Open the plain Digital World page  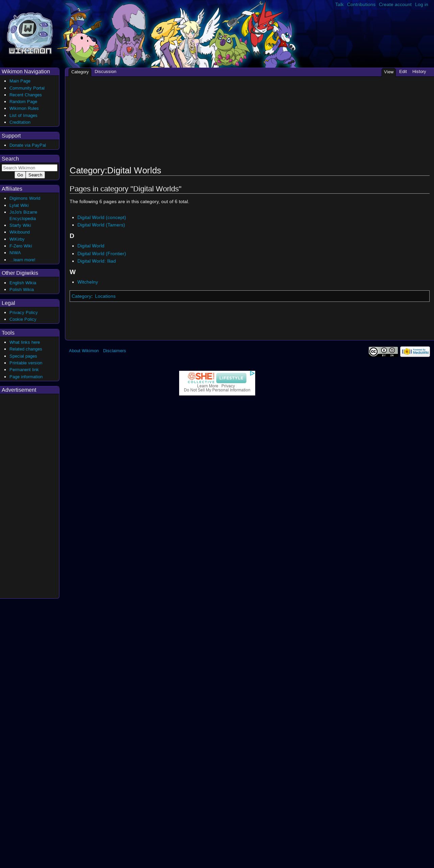tap(91, 246)
